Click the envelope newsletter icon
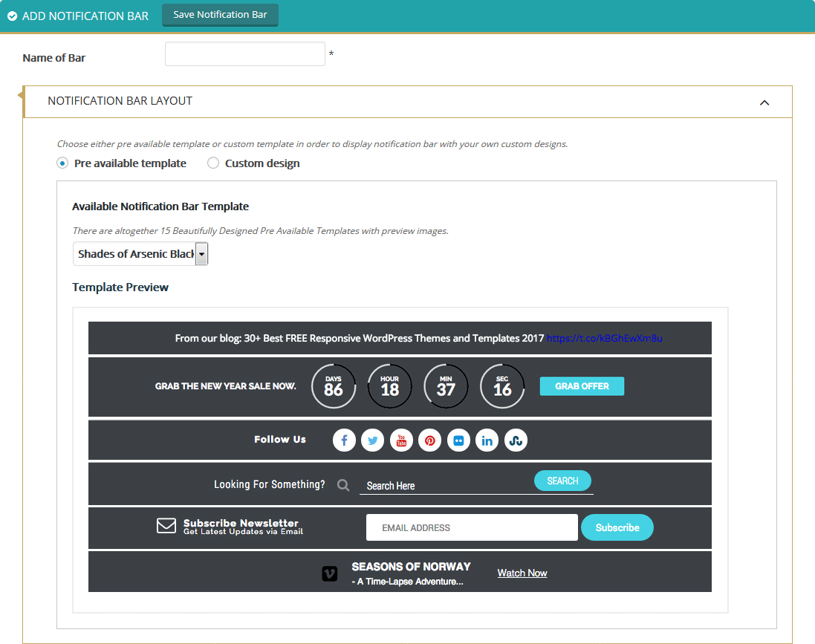Image resolution: width=815 pixels, height=644 pixels. (x=166, y=525)
